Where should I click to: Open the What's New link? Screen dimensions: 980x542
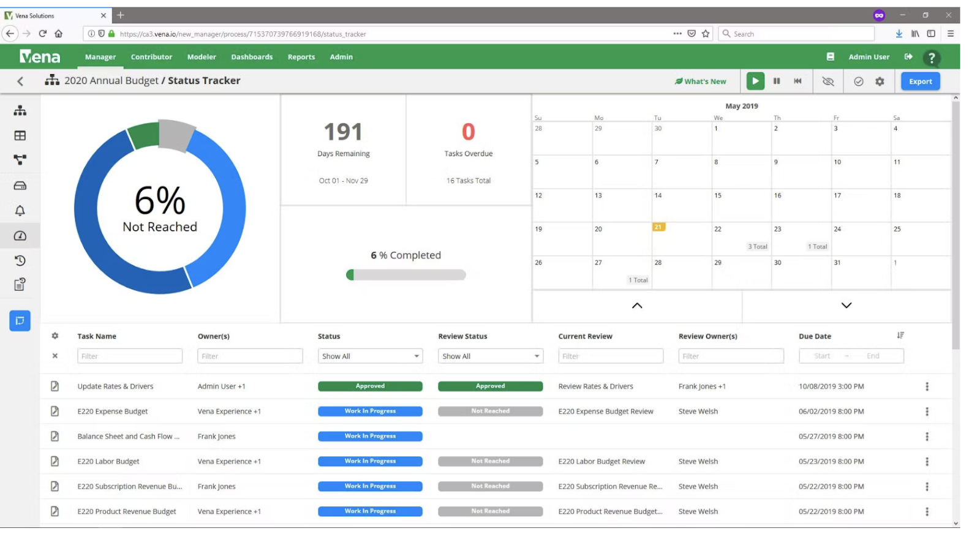(x=700, y=81)
